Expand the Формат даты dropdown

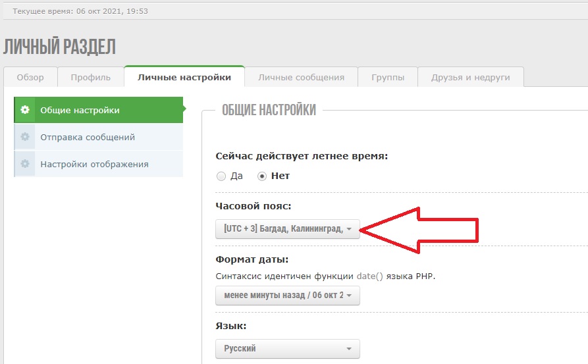click(287, 296)
